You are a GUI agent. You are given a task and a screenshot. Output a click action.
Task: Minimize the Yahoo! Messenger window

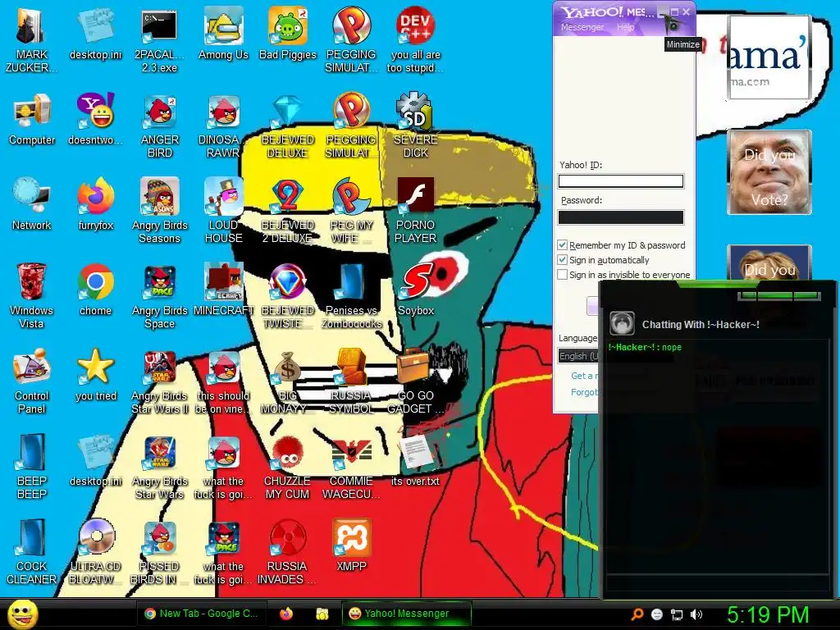tap(664, 11)
